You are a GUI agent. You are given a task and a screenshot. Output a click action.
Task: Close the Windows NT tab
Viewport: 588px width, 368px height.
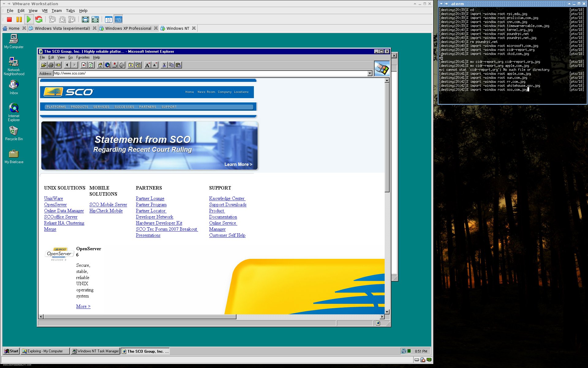[x=194, y=28]
